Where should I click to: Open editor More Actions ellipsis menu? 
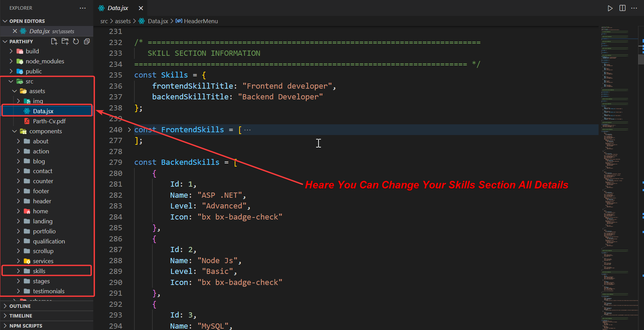pyautogui.click(x=634, y=8)
